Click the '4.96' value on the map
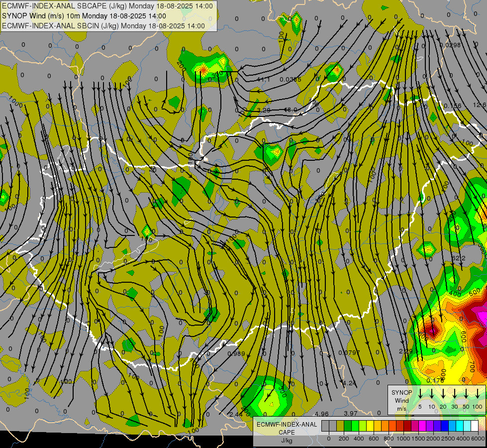 pos(321,414)
